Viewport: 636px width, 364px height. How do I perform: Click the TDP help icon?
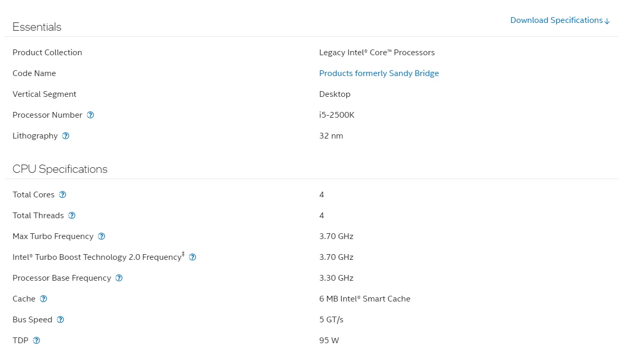pos(36,341)
